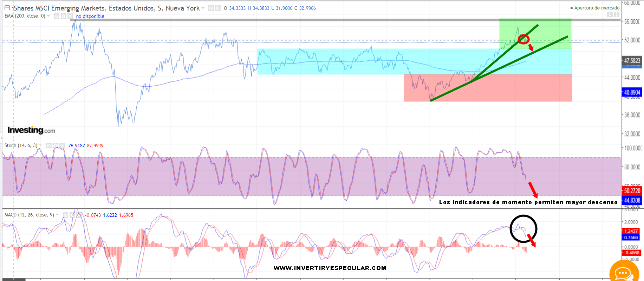Open MACD indicator settings gear
The width and height of the screenshot is (644, 281).
click(72, 215)
